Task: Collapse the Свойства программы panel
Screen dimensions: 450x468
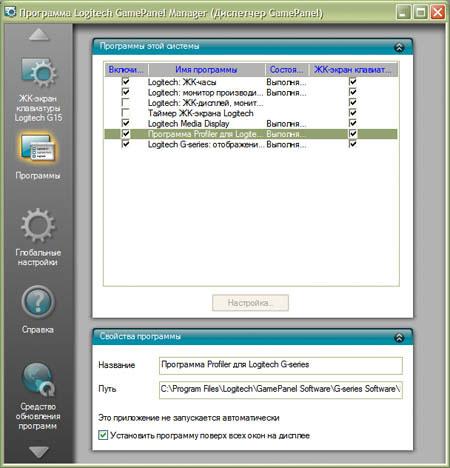Action: tap(399, 338)
